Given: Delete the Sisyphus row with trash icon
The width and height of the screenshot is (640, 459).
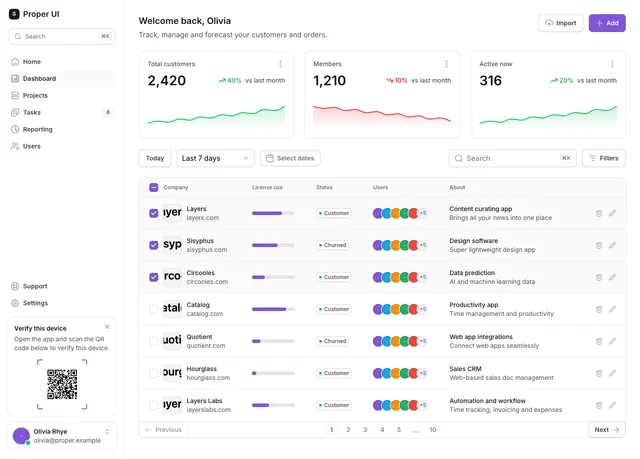Looking at the screenshot, I should [599, 245].
